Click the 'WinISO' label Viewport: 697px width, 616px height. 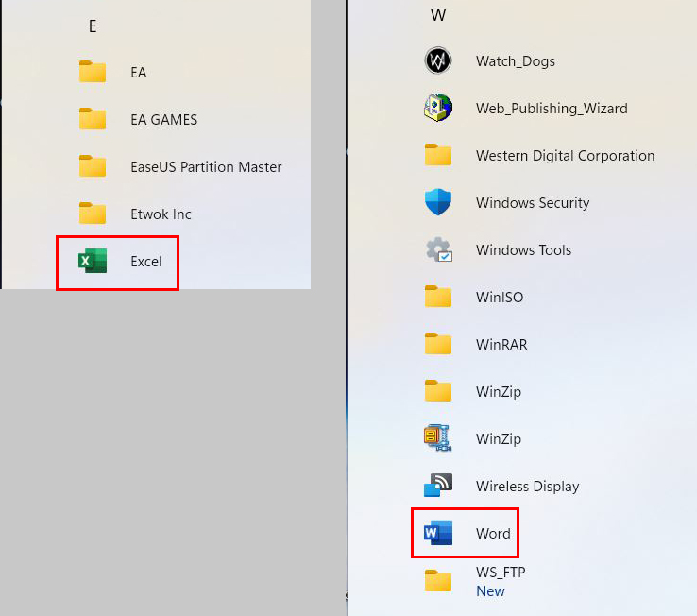coord(500,298)
